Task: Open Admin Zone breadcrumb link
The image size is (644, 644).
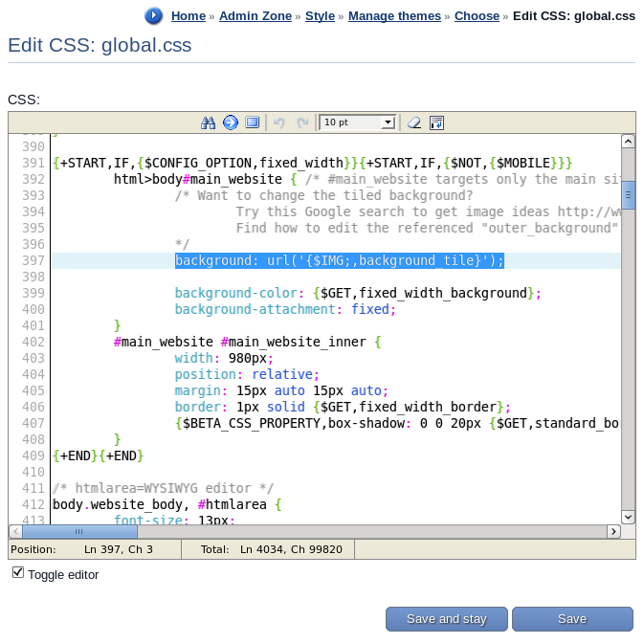Action: (x=256, y=15)
